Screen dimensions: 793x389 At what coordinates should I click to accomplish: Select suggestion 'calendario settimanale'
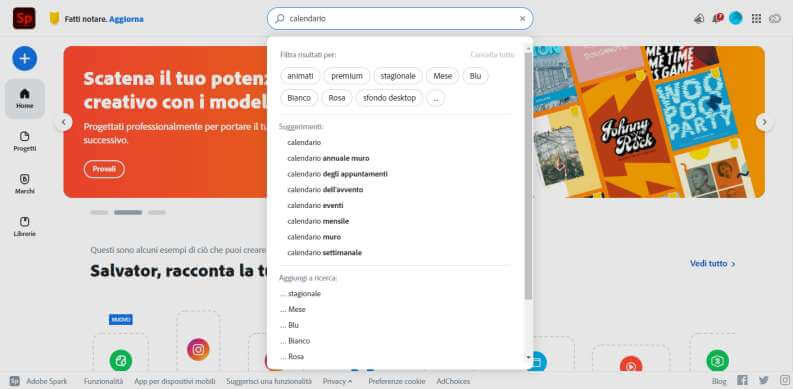[325, 252]
